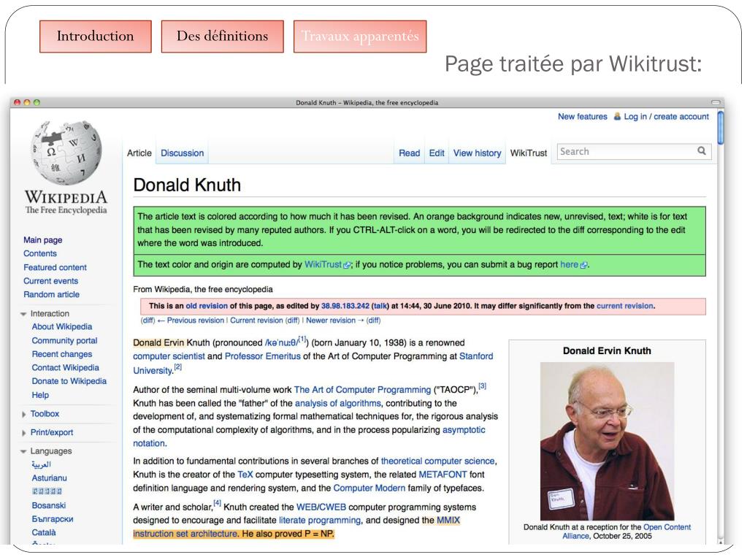This screenshot has width=747, height=560.
Task: Open Donate to Wikipedia link
Action: pos(69,381)
